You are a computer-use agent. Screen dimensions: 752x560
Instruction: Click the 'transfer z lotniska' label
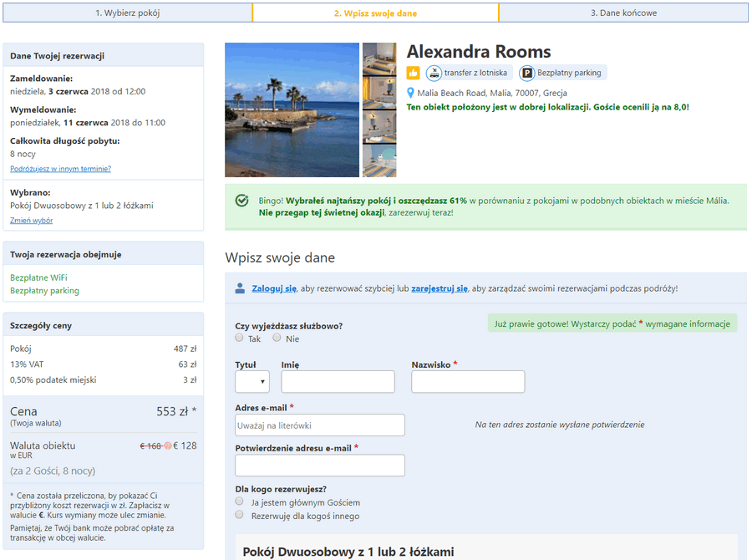475,73
